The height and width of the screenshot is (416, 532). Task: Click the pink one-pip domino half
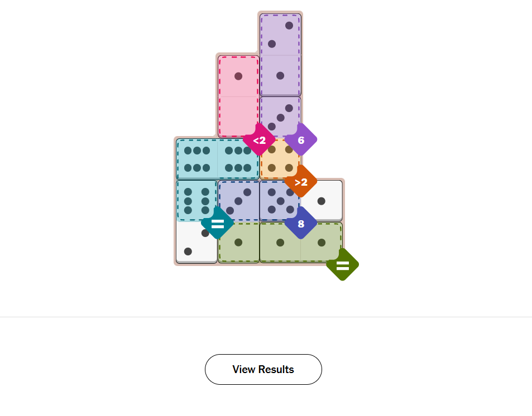coord(238,76)
